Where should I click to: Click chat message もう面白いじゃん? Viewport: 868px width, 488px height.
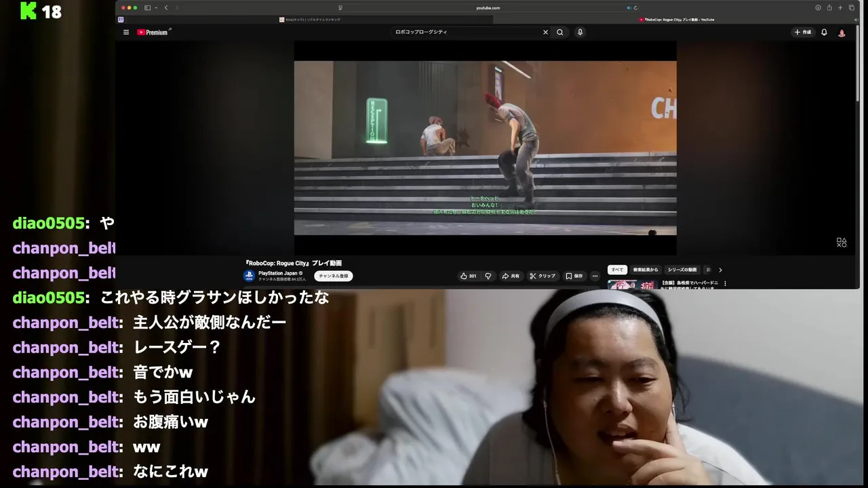click(194, 397)
